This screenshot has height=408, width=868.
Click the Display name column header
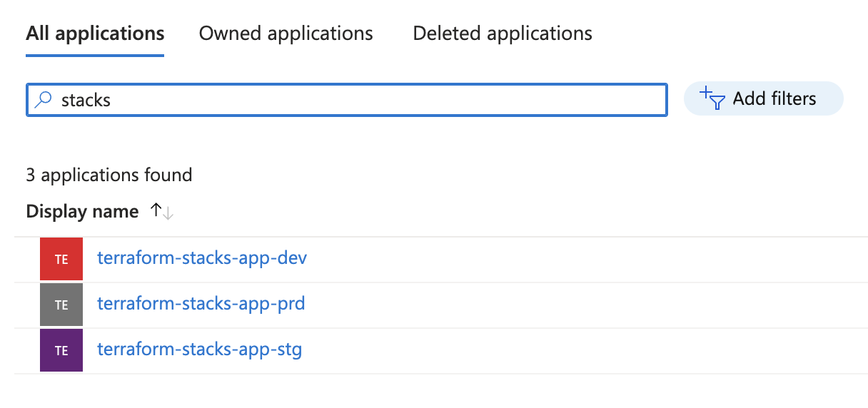pyautogui.click(x=82, y=212)
